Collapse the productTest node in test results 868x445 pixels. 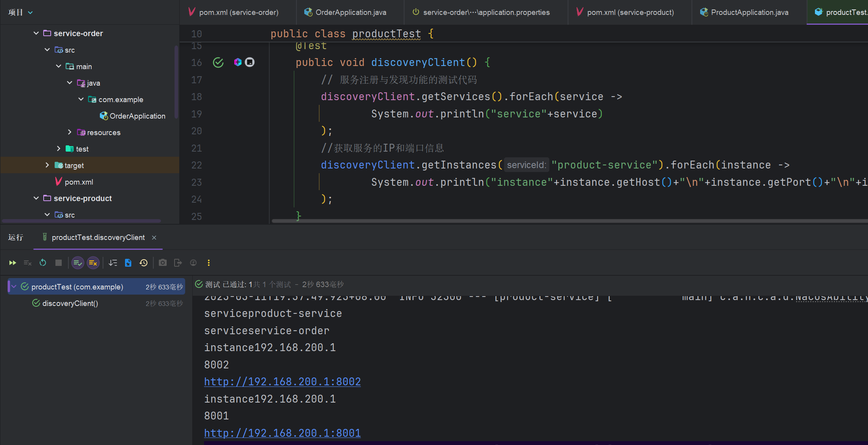(x=14, y=287)
